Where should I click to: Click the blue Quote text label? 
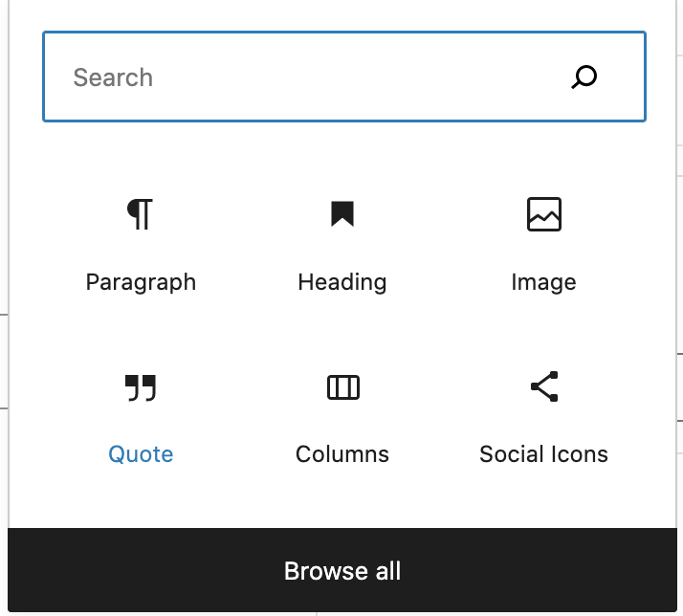pyautogui.click(x=141, y=454)
